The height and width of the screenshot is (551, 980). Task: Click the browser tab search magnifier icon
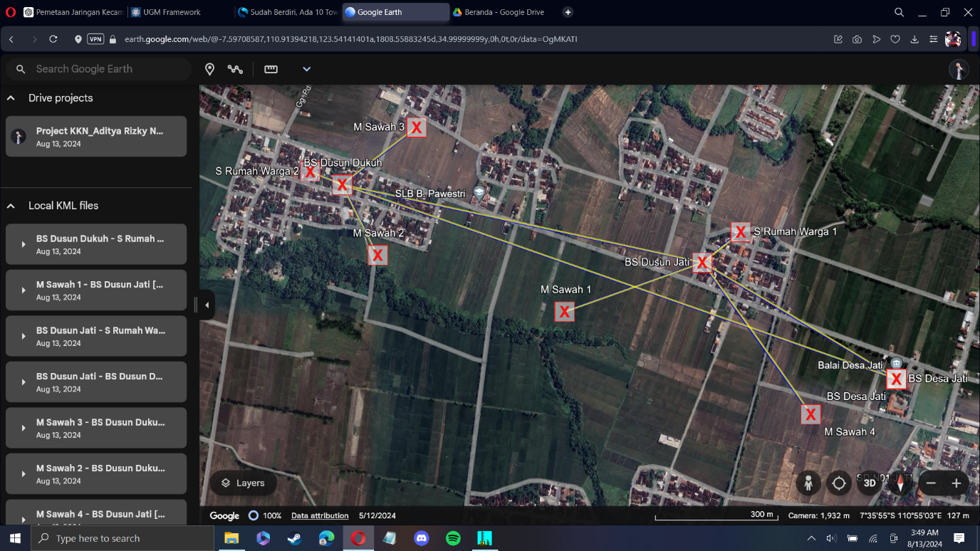tap(900, 12)
